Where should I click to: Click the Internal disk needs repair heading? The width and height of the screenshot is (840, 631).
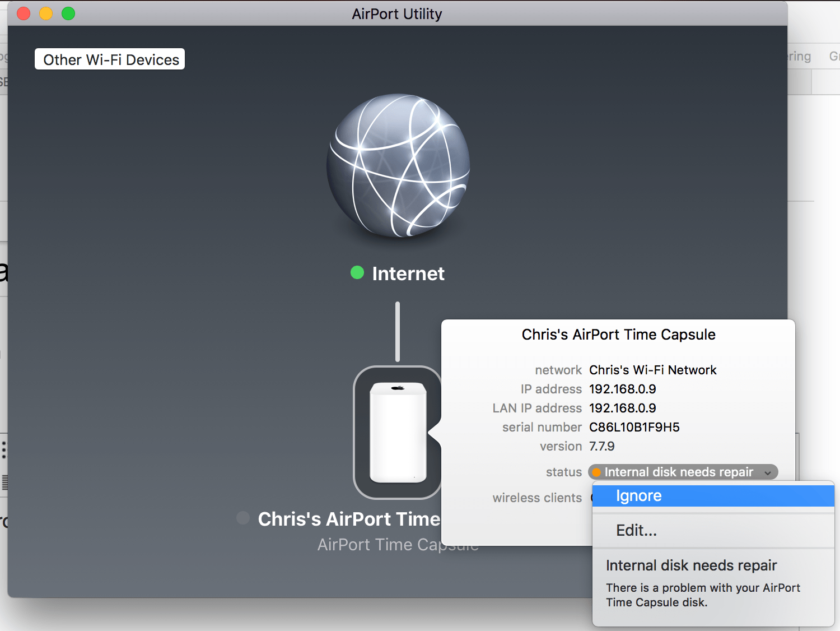click(x=691, y=565)
